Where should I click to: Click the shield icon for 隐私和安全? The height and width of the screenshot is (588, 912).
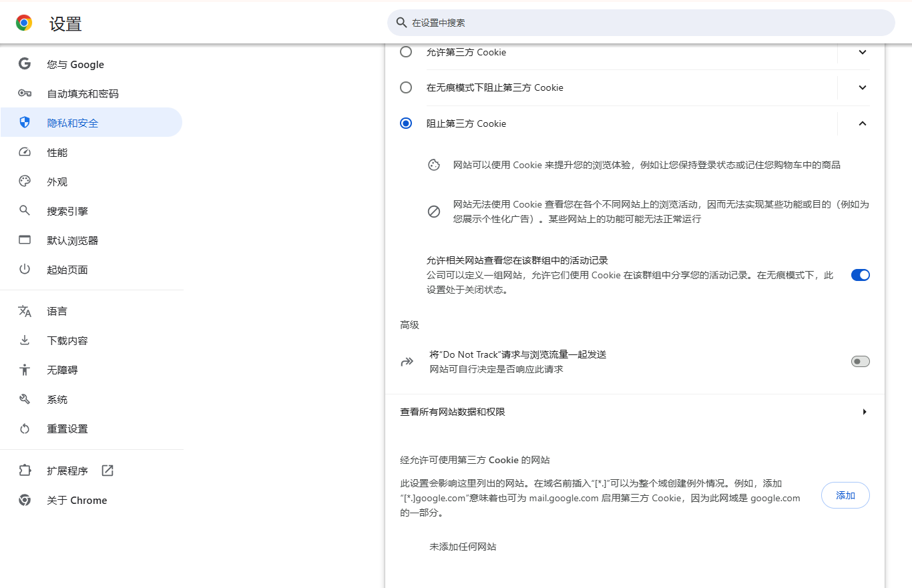click(x=25, y=123)
